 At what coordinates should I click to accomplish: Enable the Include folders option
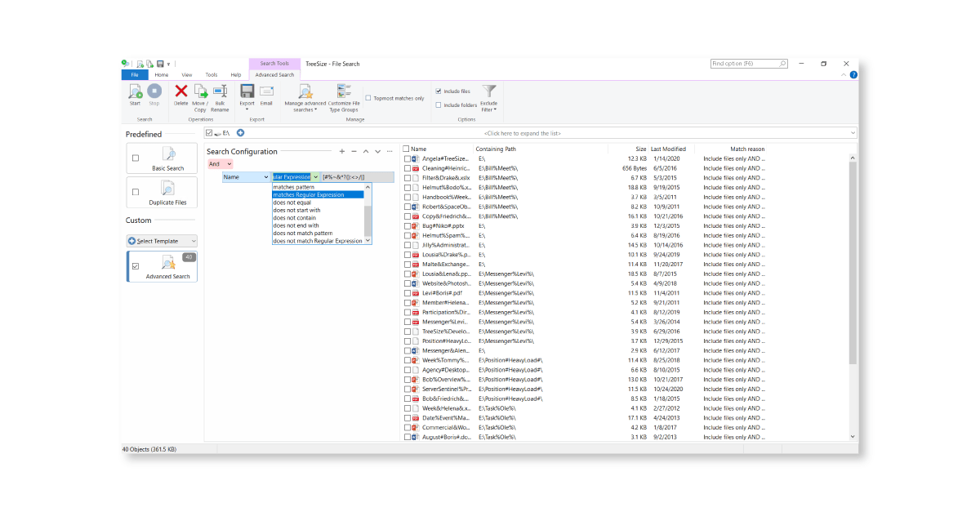(439, 104)
